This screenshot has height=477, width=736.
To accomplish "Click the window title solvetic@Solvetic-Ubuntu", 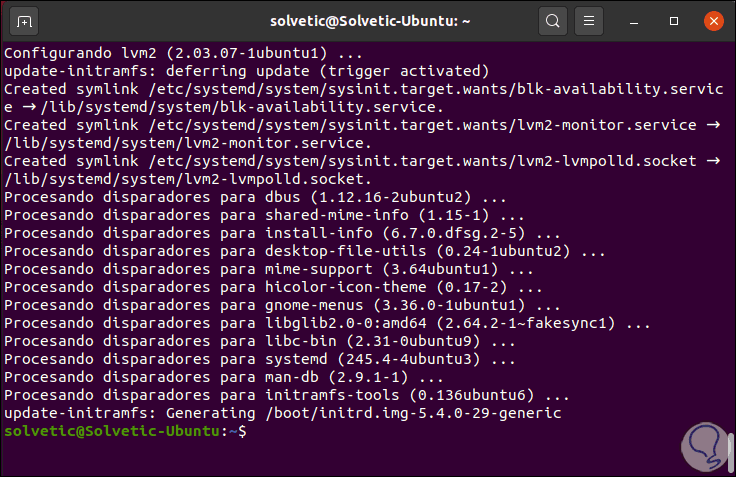I will coord(370,22).
